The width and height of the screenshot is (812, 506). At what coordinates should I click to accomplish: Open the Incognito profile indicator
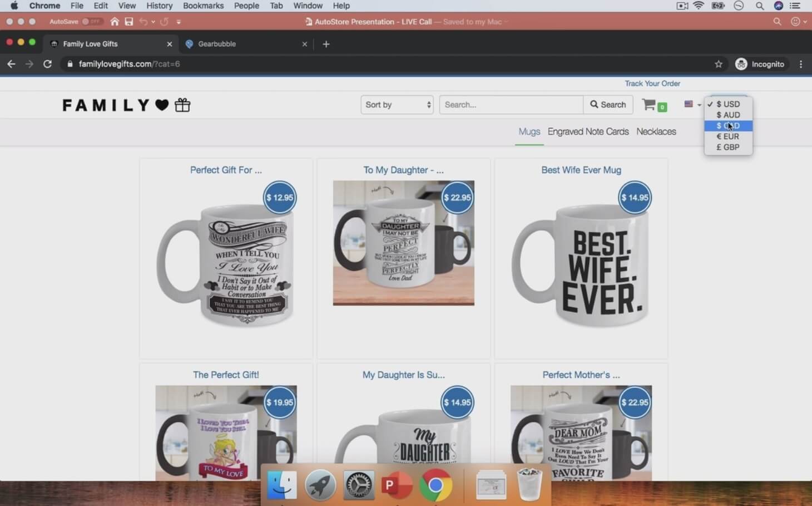760,64
